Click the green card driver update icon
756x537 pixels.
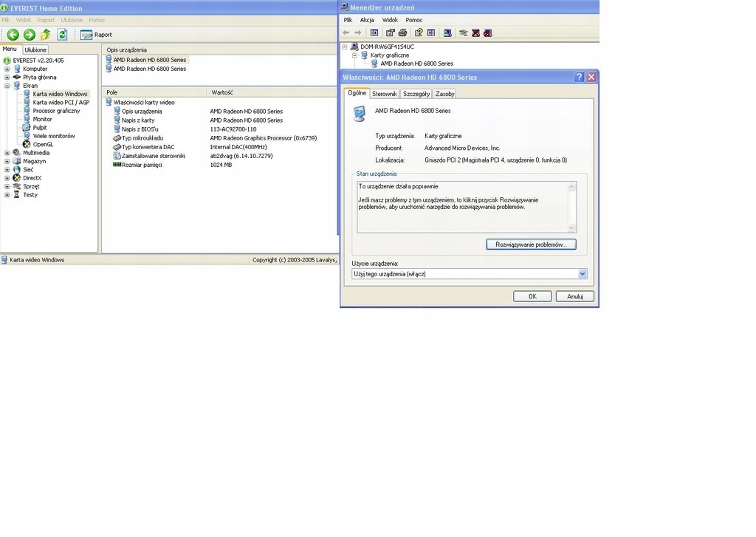click(464, 33)
